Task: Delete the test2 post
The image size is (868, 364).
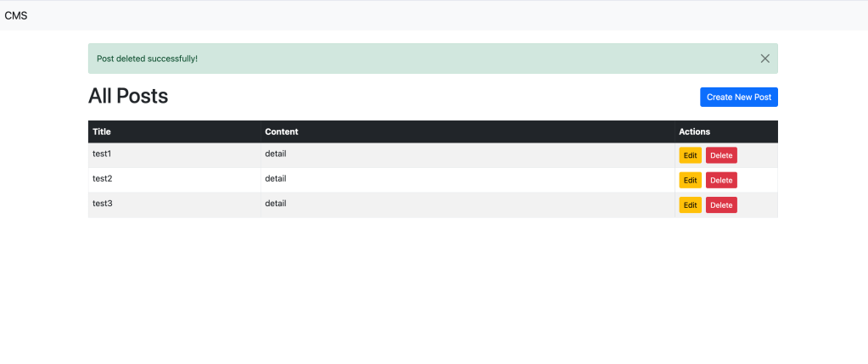Action: 721,180
